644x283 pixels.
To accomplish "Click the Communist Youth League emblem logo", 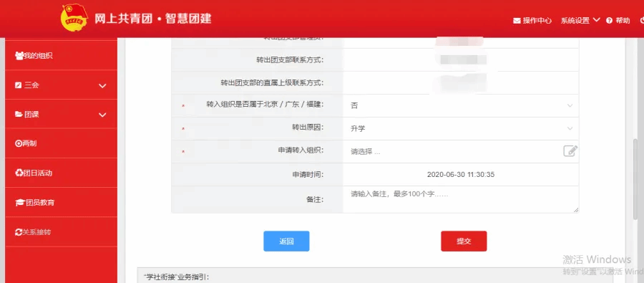I will click(74, 17).
